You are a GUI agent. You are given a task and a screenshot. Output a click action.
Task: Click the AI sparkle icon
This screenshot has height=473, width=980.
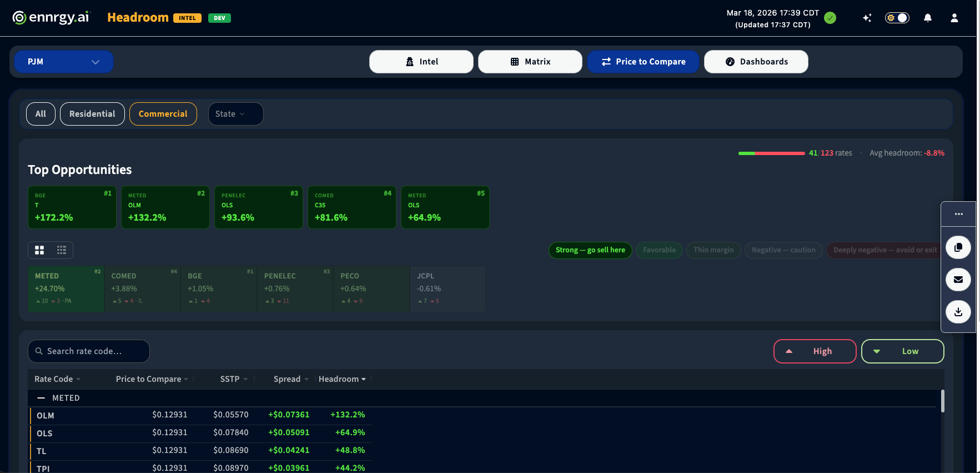coord(867,18)
